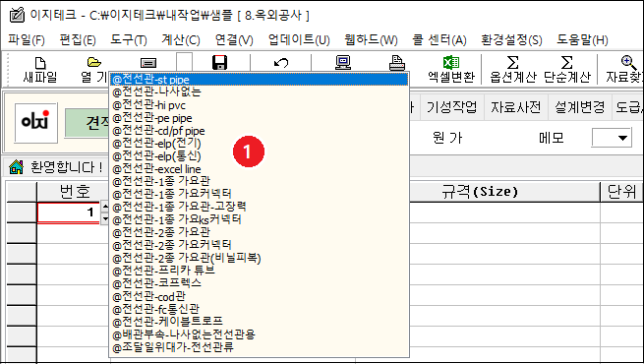This screenshot has height=364, width=644.
Task: Switch to the 설계변경 tab
Action: (579, 107)
